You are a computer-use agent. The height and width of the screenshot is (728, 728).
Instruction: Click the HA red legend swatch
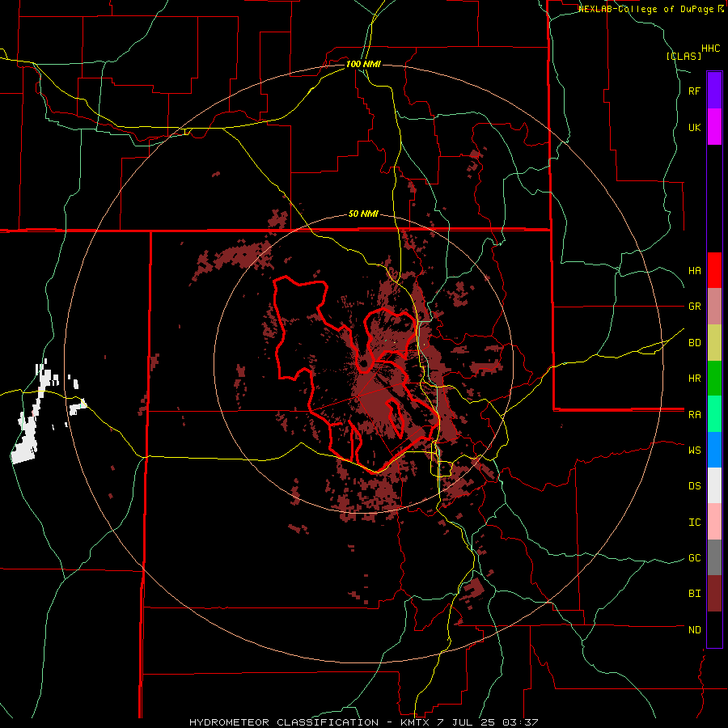click(x=714, y=270)
